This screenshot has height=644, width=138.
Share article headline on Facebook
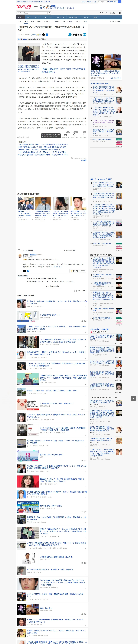click(47, 35)
